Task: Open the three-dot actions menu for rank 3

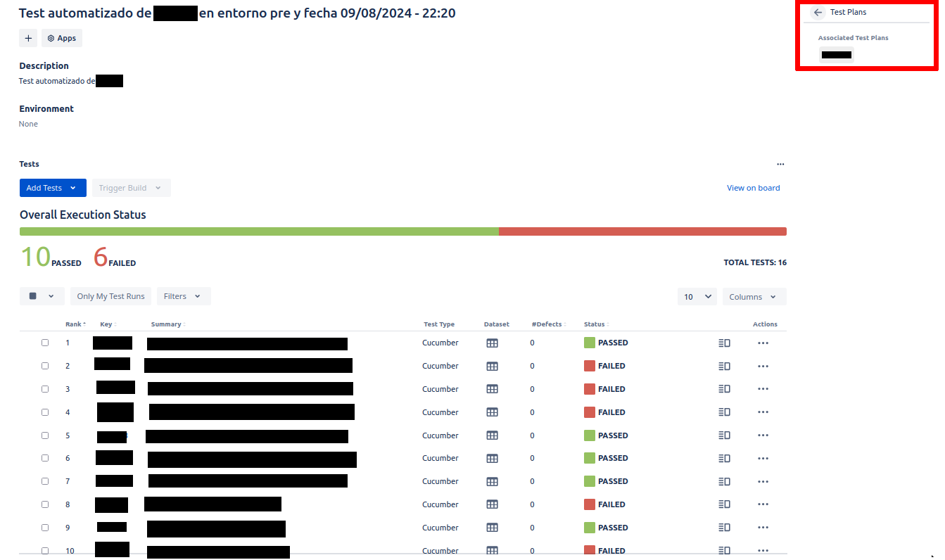Action: pos(763,390)
